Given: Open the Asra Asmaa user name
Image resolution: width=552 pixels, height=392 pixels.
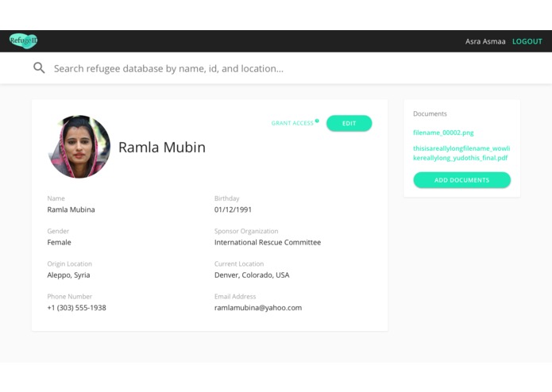Looking at the screenshot, I should 485,41.
